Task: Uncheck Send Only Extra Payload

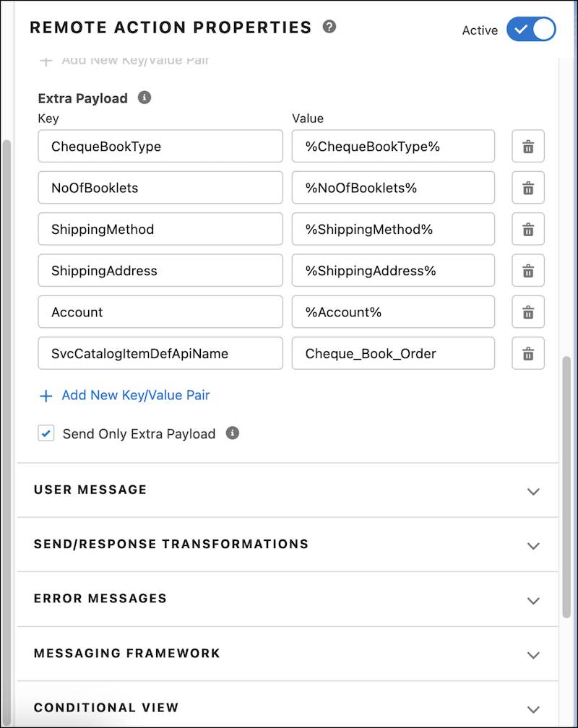Action: [x=46, y=433]
